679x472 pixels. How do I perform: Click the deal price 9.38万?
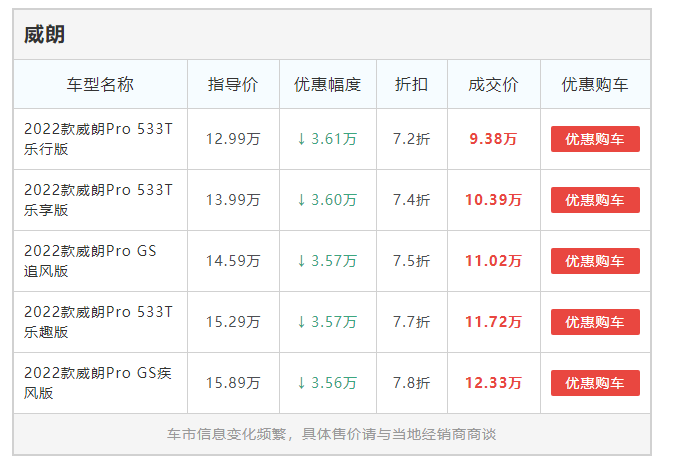(x=493, y=139)
